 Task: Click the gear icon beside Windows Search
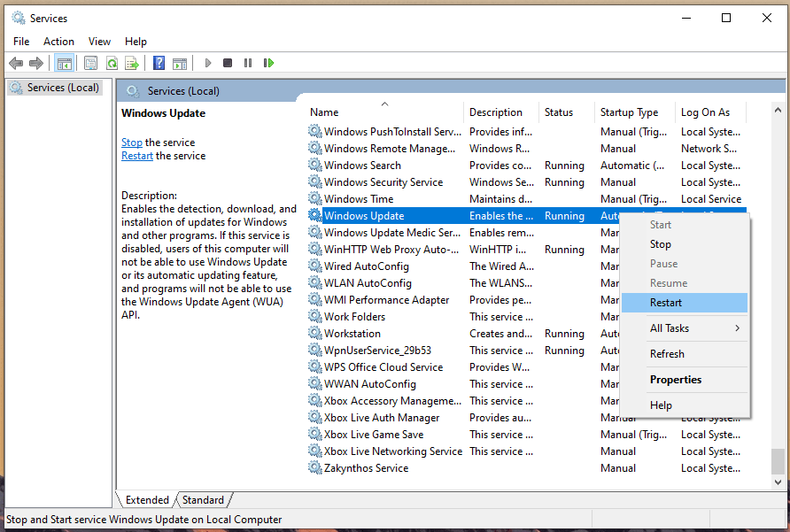315,166
